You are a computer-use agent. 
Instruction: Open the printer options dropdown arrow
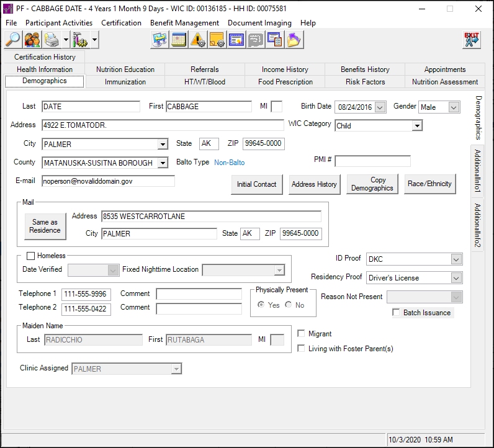pyautogui.click(x=66, y=40)
